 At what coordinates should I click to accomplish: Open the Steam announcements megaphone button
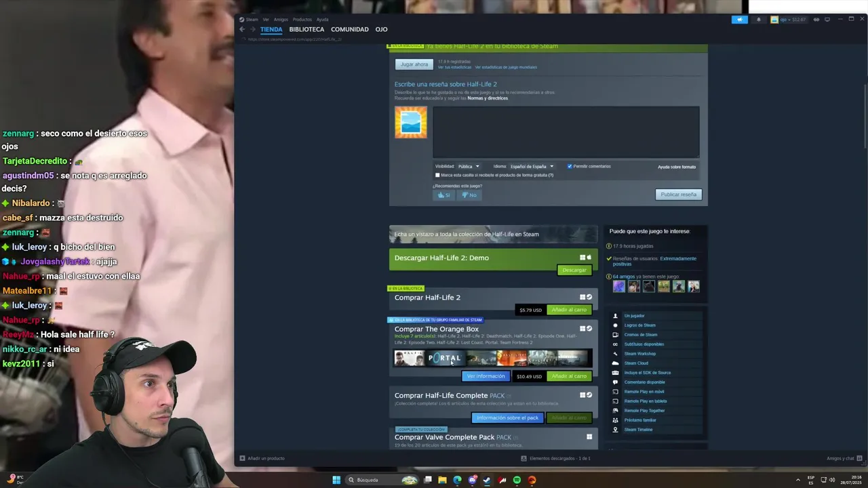pos(740,20)
